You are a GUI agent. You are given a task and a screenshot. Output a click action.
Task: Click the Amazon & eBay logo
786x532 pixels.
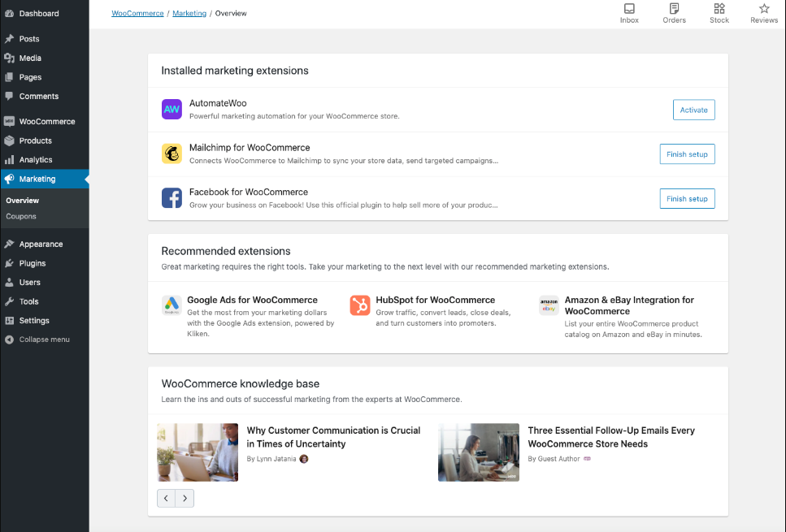[x=549, y=305]
